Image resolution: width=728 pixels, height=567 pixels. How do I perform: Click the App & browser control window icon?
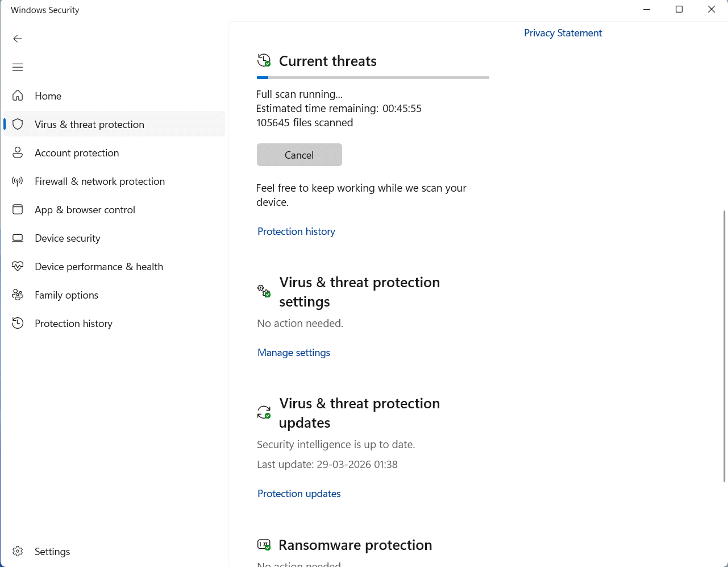[18, 209]
